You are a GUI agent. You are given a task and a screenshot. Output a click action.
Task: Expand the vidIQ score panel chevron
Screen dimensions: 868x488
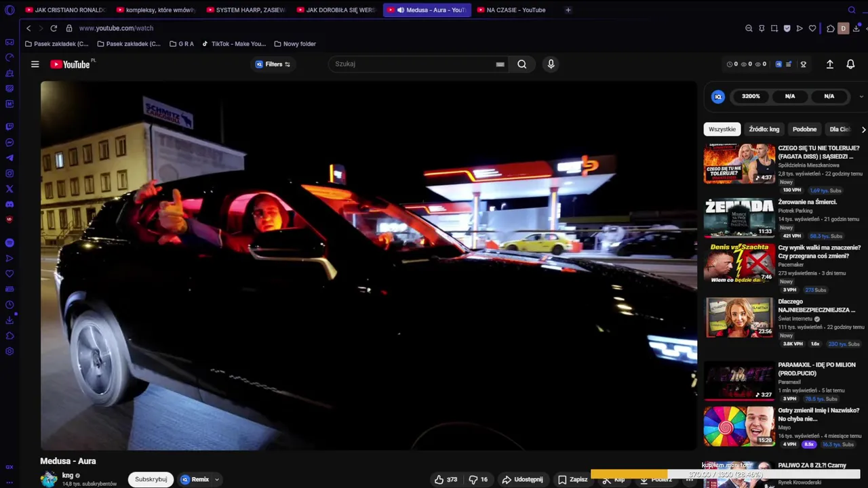(x=861, y=96)
